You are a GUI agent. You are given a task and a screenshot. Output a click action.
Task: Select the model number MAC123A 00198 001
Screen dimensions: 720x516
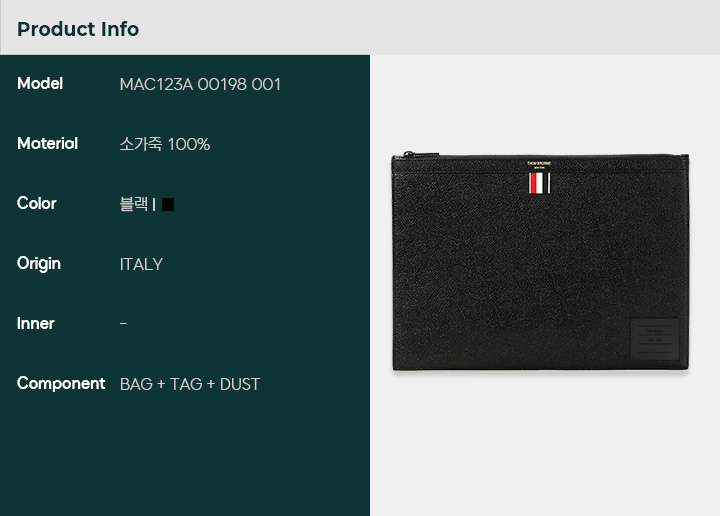[200, 84]
